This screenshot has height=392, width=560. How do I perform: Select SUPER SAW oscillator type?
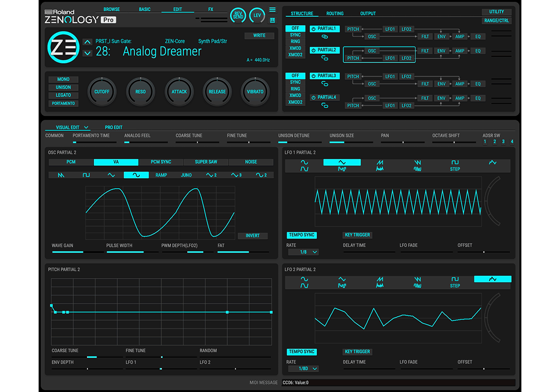206,162
